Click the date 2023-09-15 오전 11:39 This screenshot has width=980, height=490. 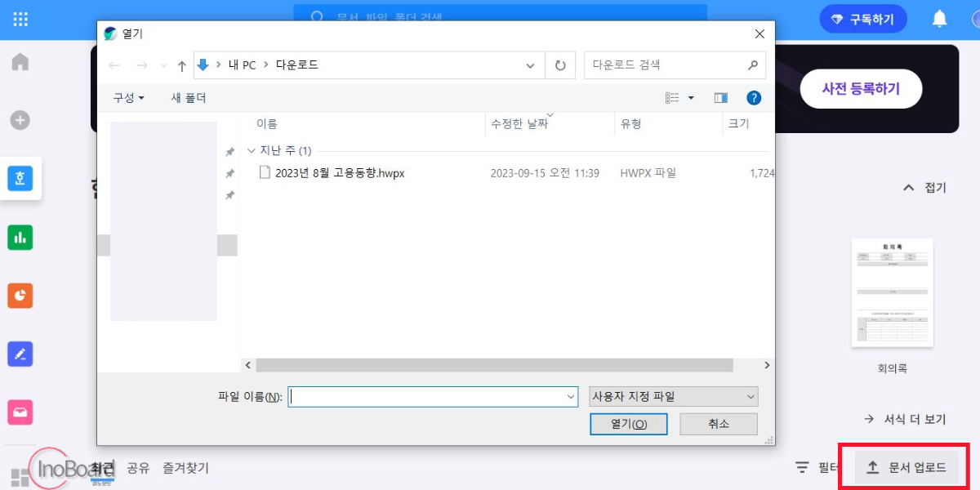click(545, 173)
